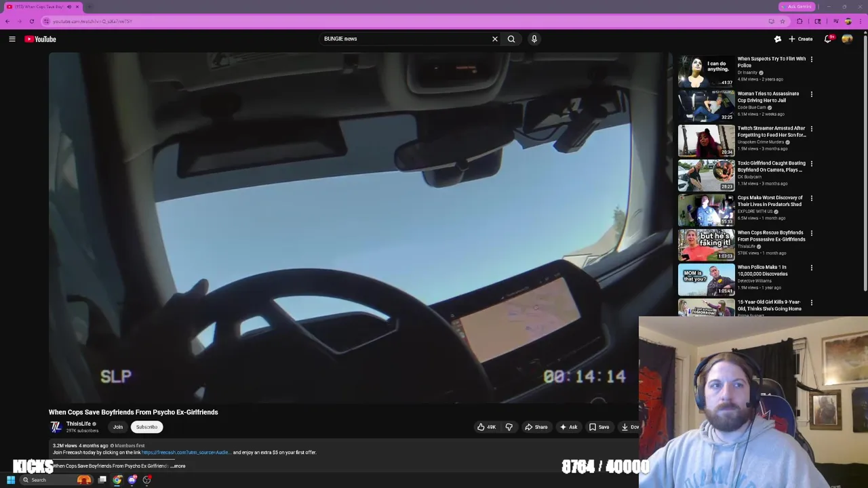Screen dimensions: 868x488
Task: Open When Police Make 1 In 10,000,000 title
Action: pyautogui.click(x=762, y=270)
